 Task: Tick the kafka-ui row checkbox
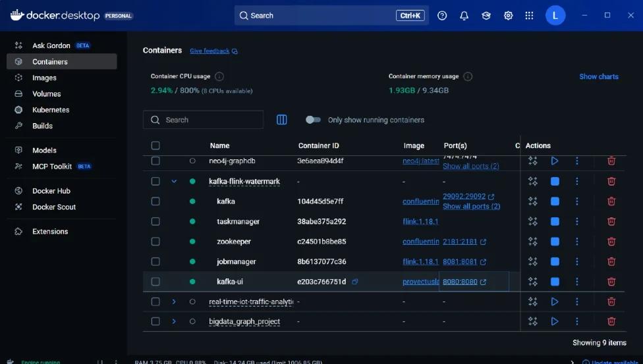(x=155, y=282)
